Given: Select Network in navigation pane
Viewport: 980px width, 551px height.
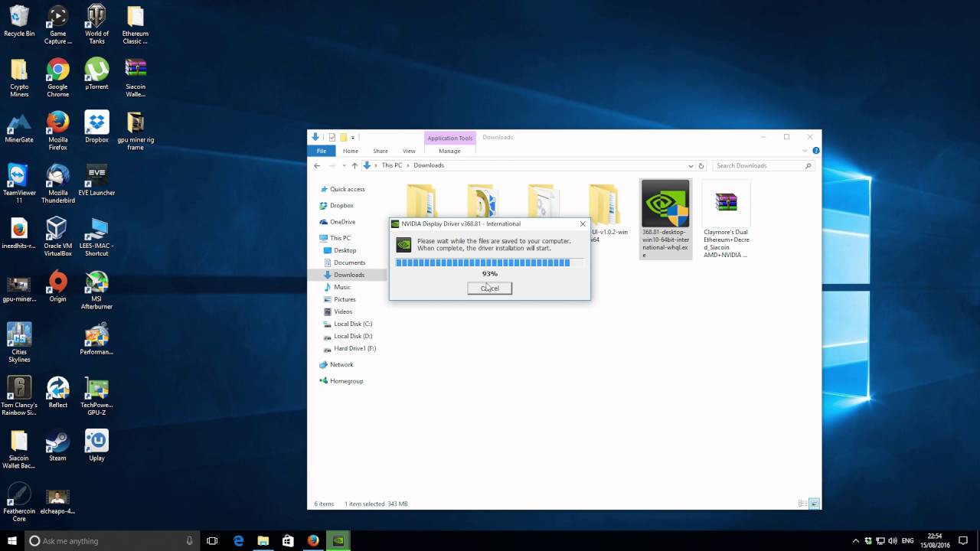Looking at the screenshot, I should coord(341,364).
